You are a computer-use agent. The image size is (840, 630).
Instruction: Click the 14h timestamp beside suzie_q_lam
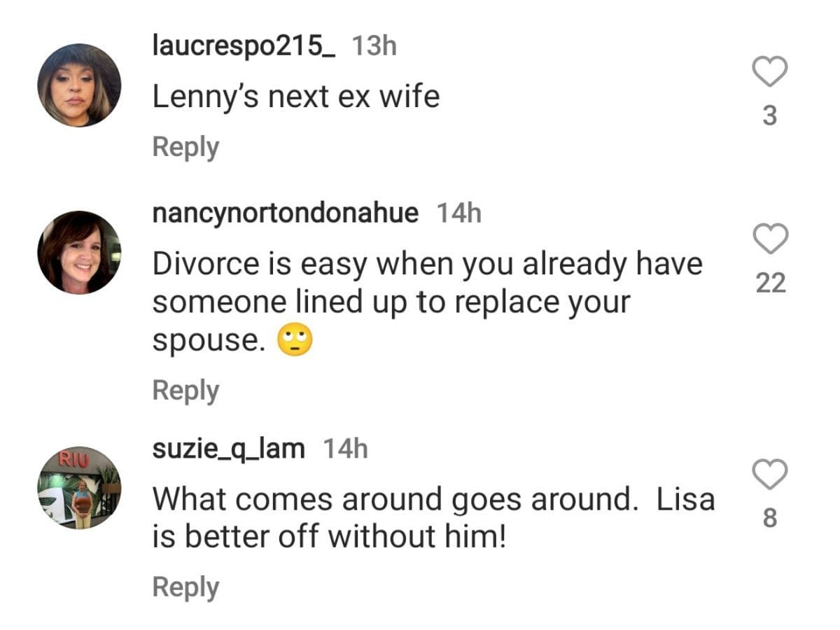click(x=344, y=449)
